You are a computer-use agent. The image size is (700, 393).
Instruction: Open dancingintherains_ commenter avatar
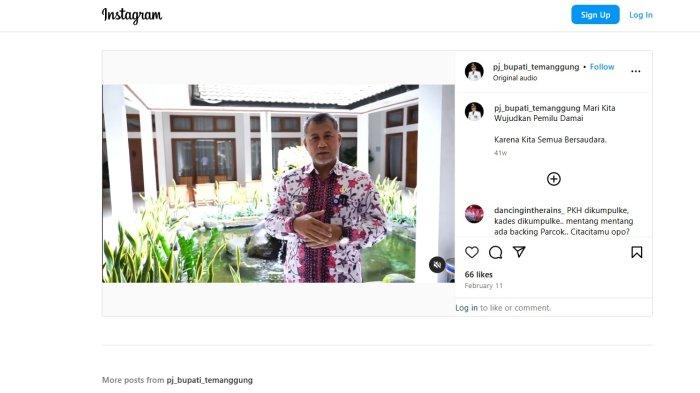point(474,214)
